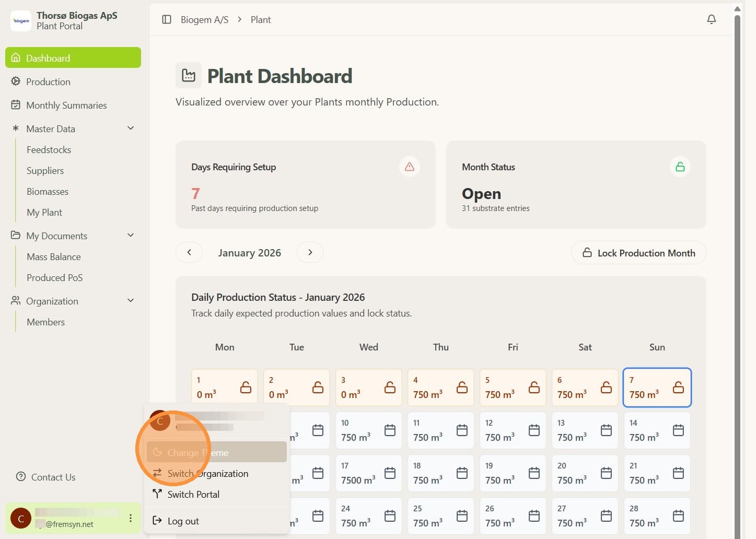Click the unlock icon on day 1
The height and width of the screenshot is (539, 756).
pyautogui.click(x=246, y=388)
